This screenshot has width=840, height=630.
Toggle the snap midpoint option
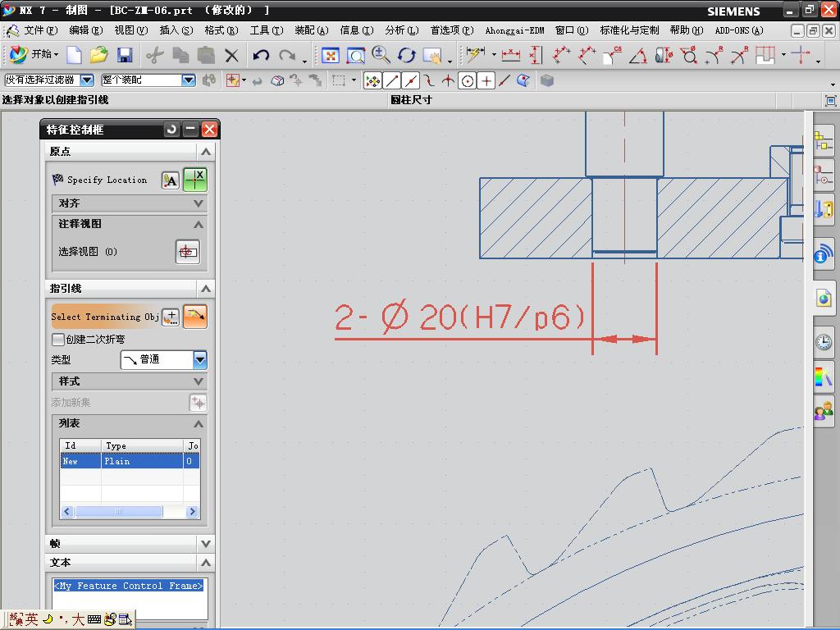coord(410,81)
